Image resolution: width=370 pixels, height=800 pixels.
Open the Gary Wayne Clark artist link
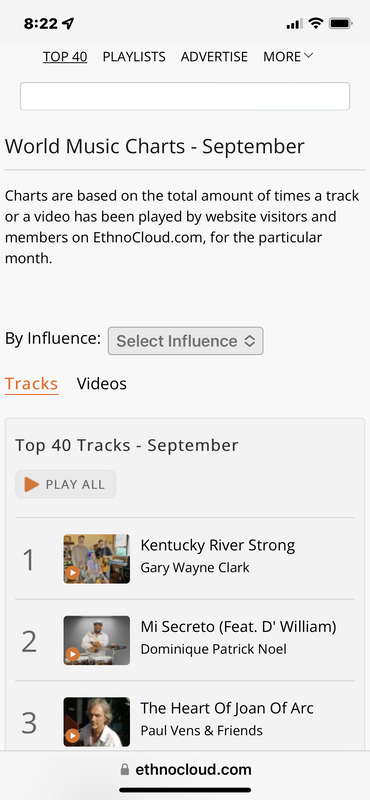pyautogui.click(x=195, y=568)
